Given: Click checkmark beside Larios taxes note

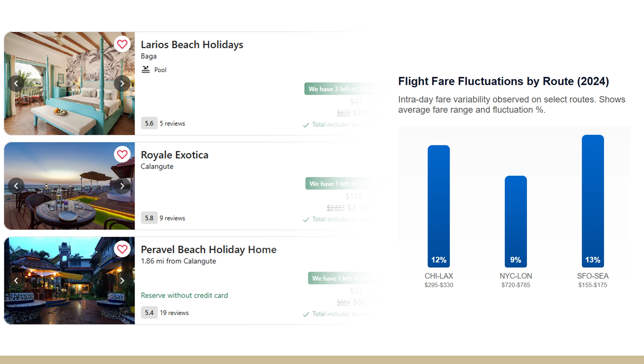Looking at the screenshot, I should tap(306, 125).
